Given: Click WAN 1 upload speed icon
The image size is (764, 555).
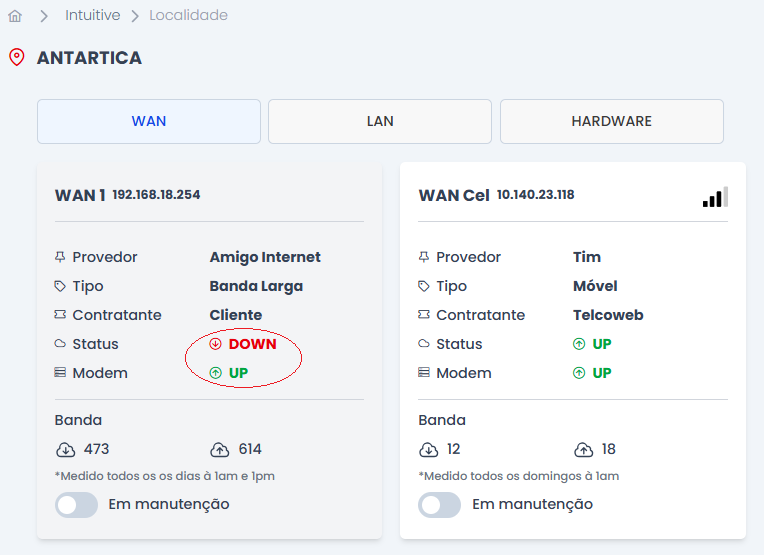Looking at the screenshot, I should click(220, 449).
